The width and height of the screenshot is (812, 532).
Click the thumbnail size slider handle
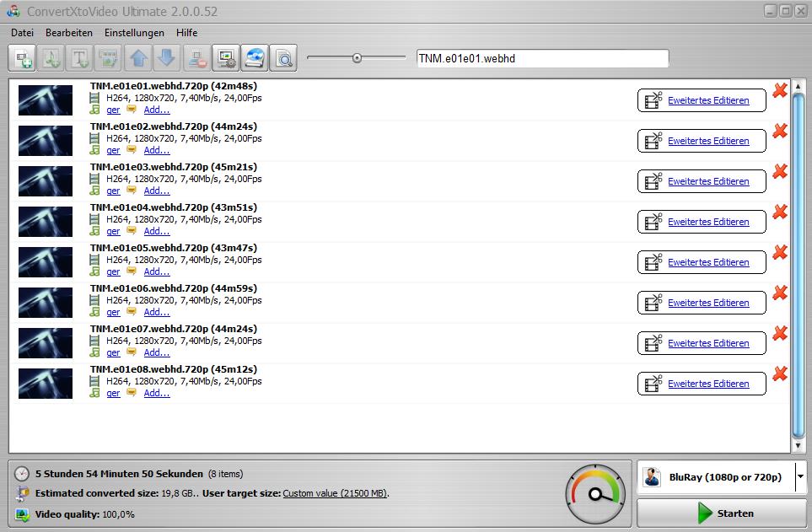pyautogui.click(x=357, y=58)
